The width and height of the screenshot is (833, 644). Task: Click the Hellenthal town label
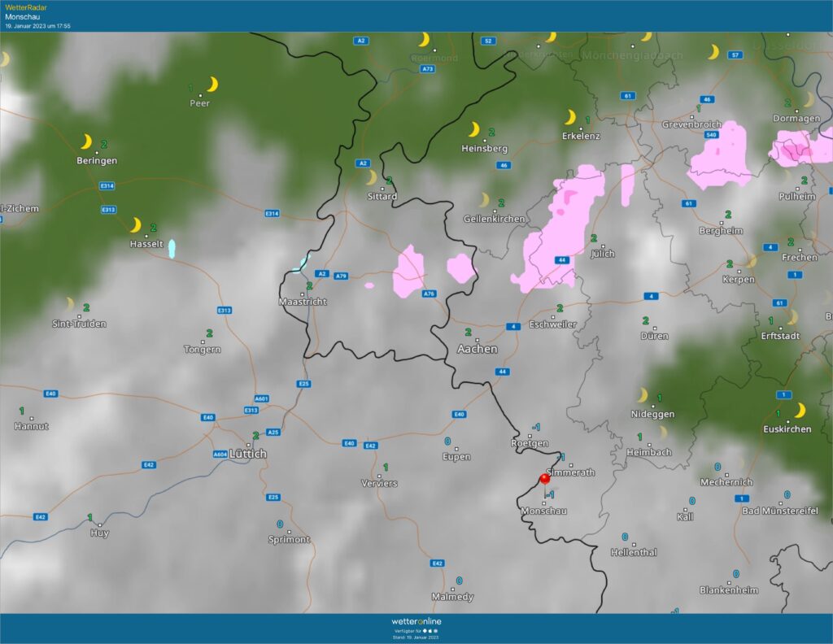(x=634, y=552)
